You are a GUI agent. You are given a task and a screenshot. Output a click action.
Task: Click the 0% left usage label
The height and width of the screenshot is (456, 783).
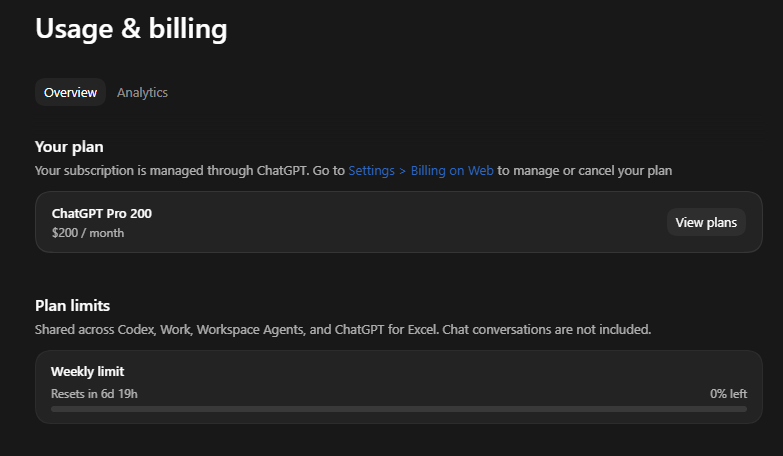tap(729, 394)
